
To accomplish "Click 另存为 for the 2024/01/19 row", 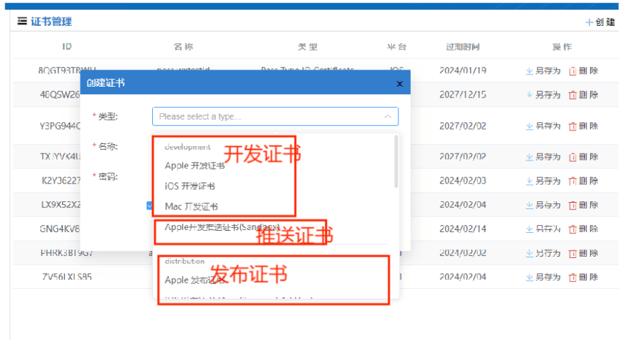I will click(543, 71).
